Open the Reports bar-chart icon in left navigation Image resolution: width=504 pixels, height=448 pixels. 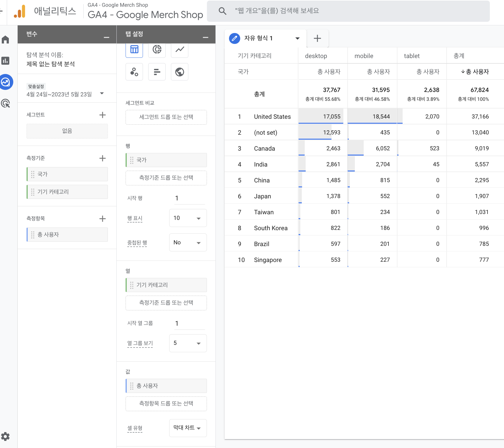coord(5,61)
